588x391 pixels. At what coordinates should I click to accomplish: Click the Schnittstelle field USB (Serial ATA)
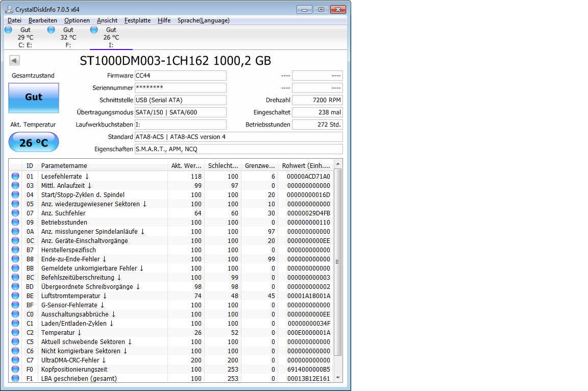coord(180,100)
